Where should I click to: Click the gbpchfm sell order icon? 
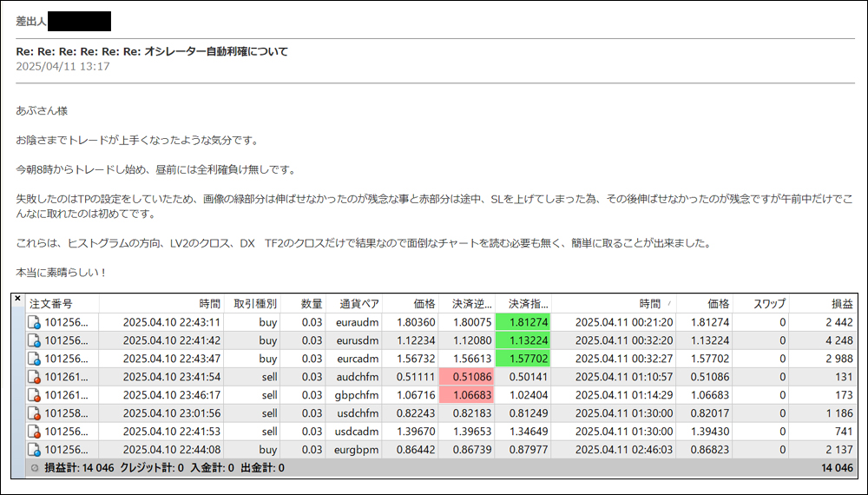[x=35, y=395]
